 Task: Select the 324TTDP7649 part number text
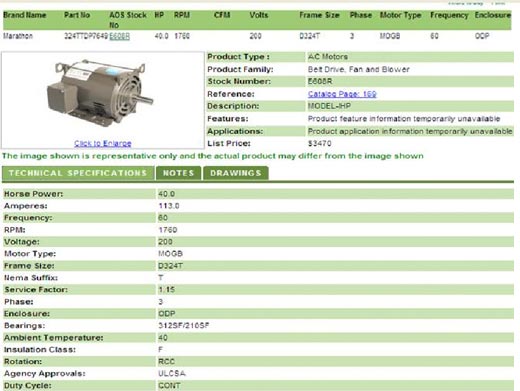point(86,36)
